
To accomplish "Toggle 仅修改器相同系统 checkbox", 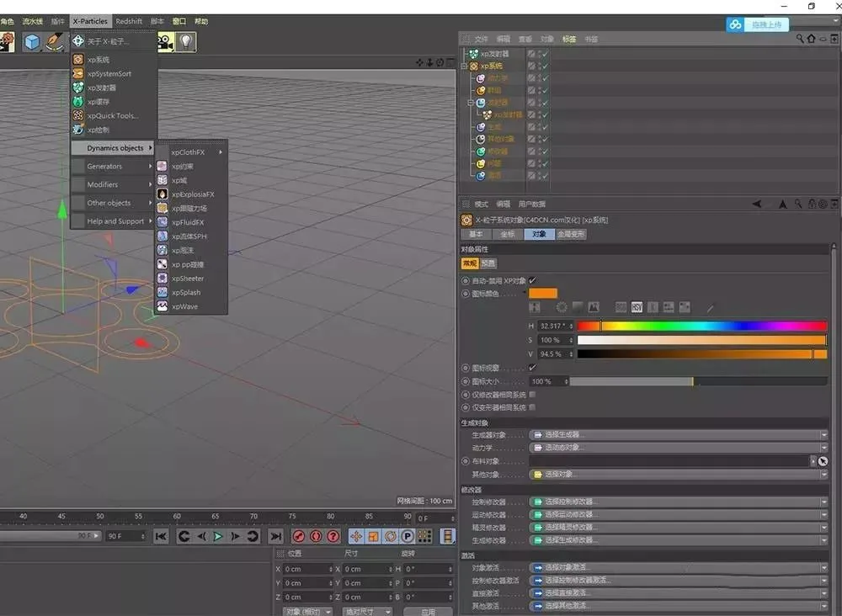I will (532, 395).
